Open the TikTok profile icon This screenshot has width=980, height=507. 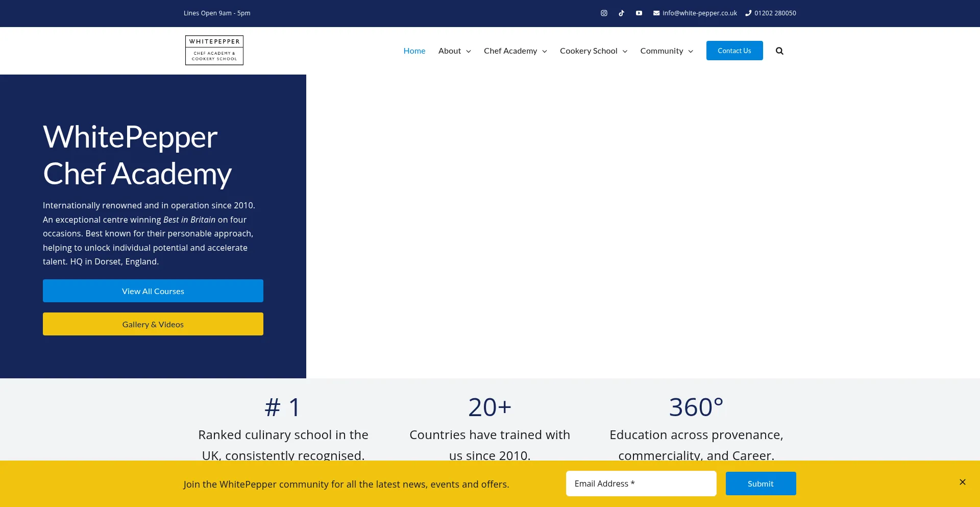[x=621, y=13]
